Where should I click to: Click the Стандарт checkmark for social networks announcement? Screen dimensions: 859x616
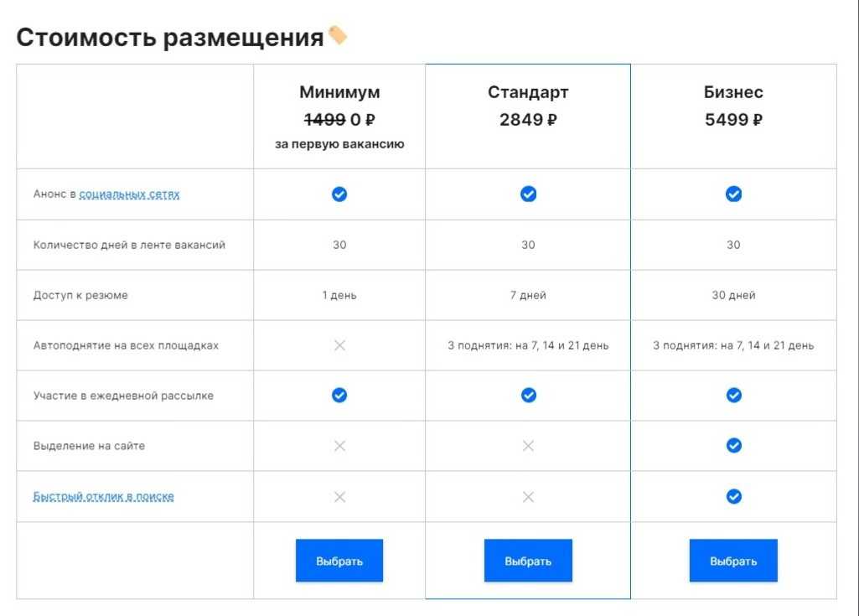(528, 194)
